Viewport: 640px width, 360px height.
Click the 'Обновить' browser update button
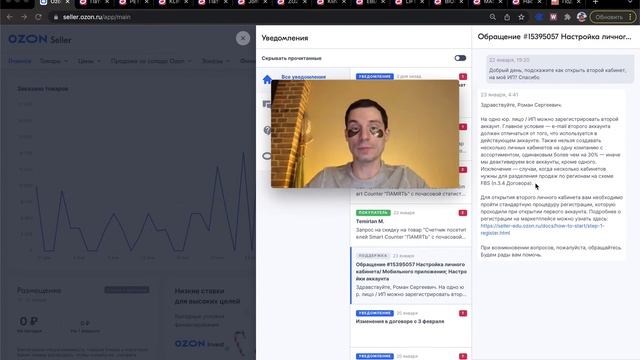(x=609, y=17)
